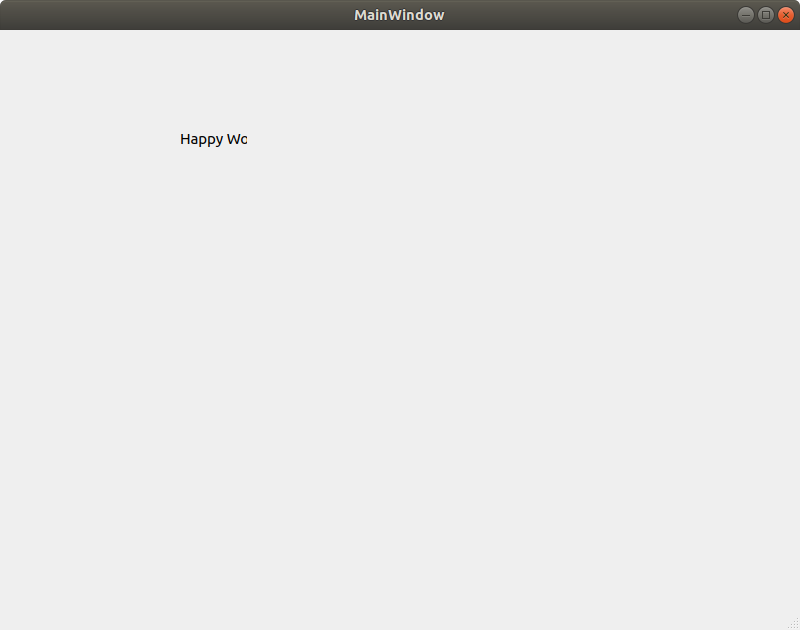This screenshot has height=630, width=800.
Task: Quit via the red close control
Action: [x=786, y=15]
